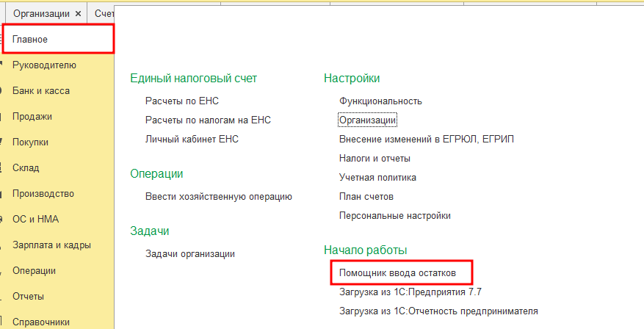Image resolution: width=644 pixels, height=329 pixels.
Task: Open Загрузка из 1С:Отчетность предпринимателя
Action: pyautogui.click(x=438, y=311)
